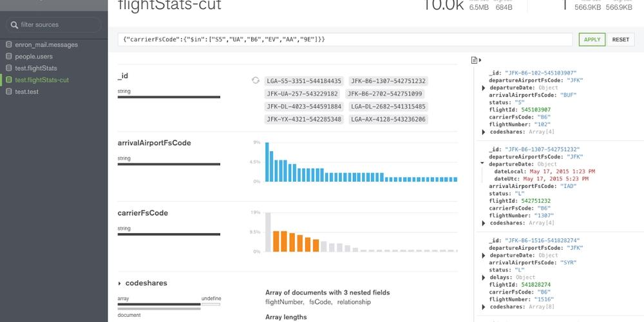Click the database icon beside test.flightStats
Screen dimensions: 644x322
[x=8, y=68]
